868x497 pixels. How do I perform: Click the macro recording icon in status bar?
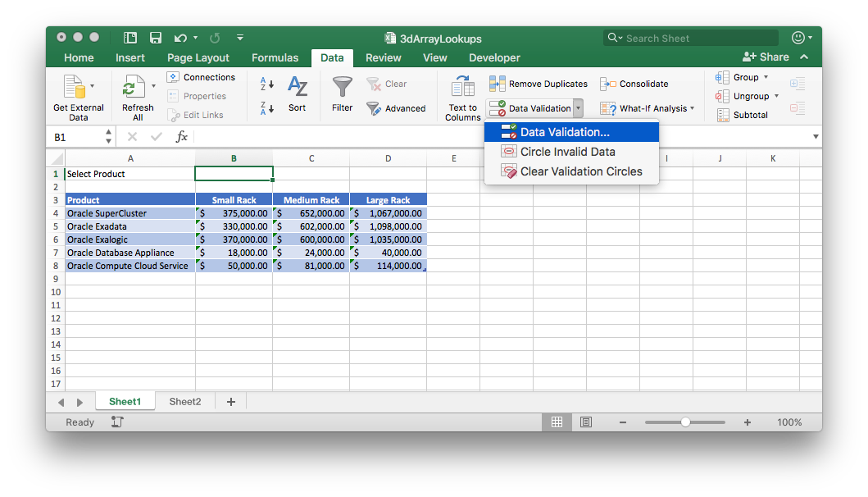click(x=117, y=422)
